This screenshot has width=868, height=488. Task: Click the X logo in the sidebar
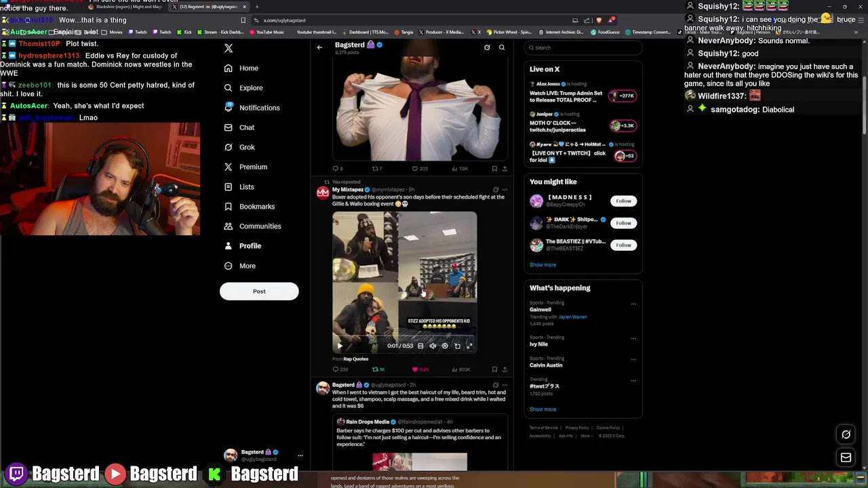pyautogui.click(x=229, y=48)
